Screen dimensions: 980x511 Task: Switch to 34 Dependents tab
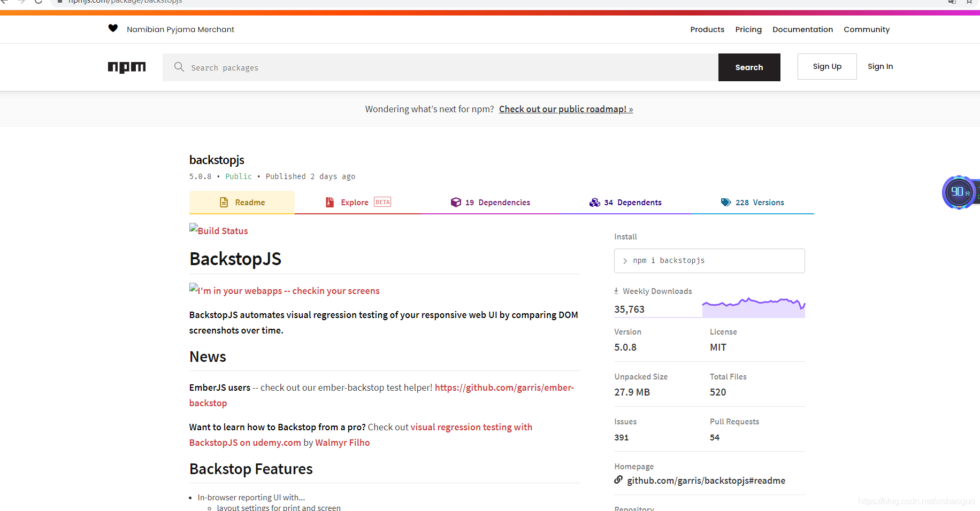[625, 202]
